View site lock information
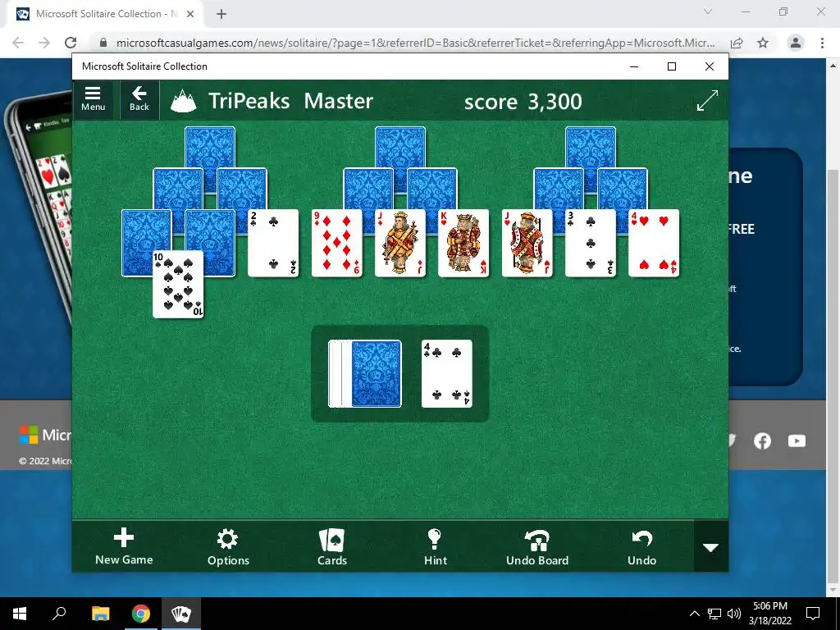The width and height of the screenshot is (840, 630). [x=103, y=43]
